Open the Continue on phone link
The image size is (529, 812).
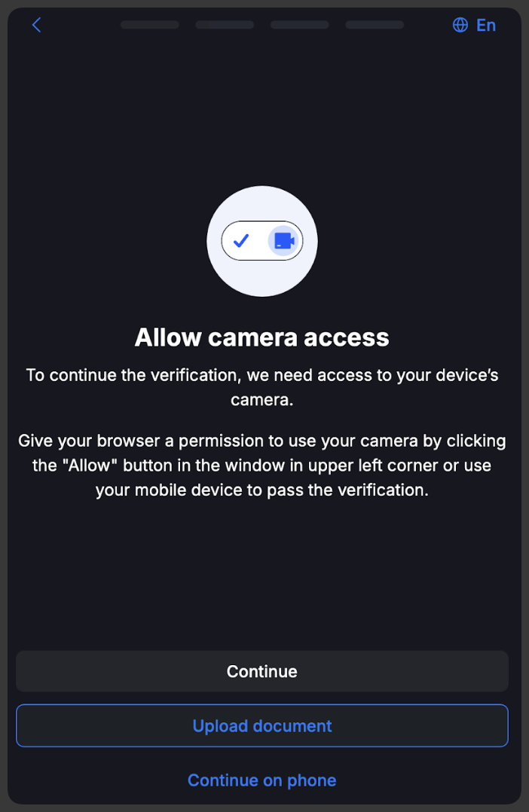click(x=262, y=780)
